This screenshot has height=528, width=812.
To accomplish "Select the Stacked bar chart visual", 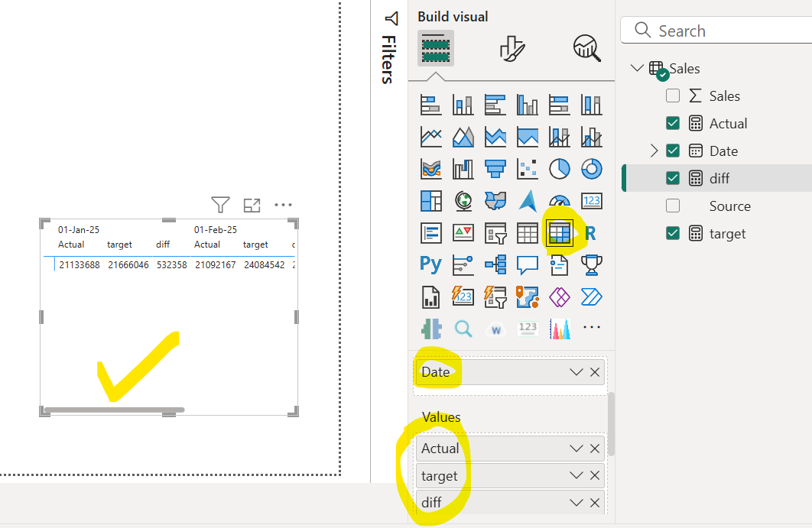I will click(431, 105).
